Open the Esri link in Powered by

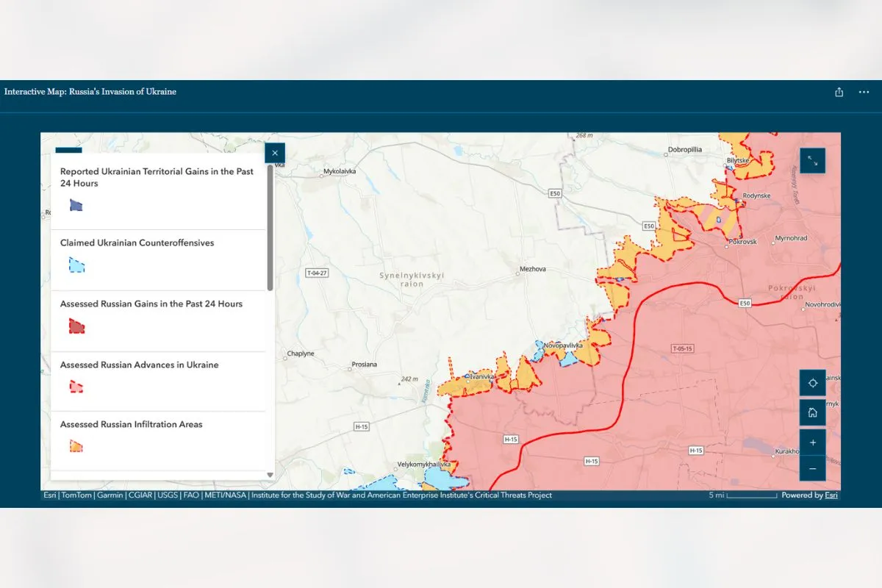(831, 495)
